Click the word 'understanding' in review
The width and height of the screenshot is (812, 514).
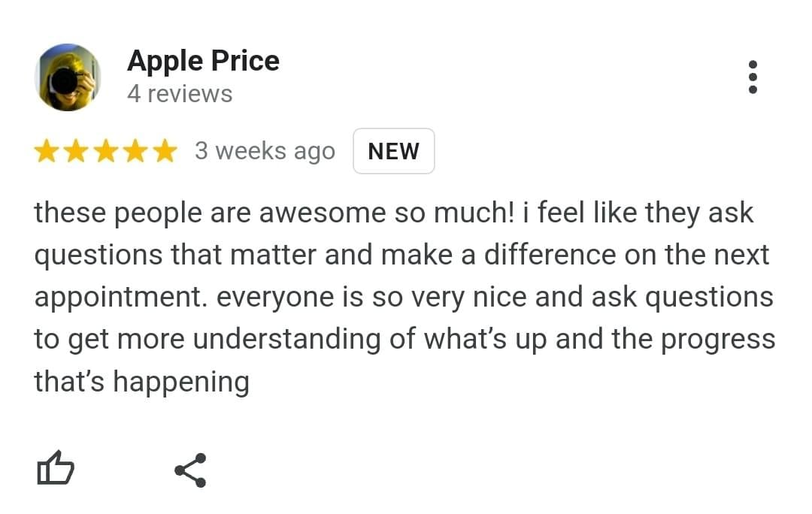297,340
